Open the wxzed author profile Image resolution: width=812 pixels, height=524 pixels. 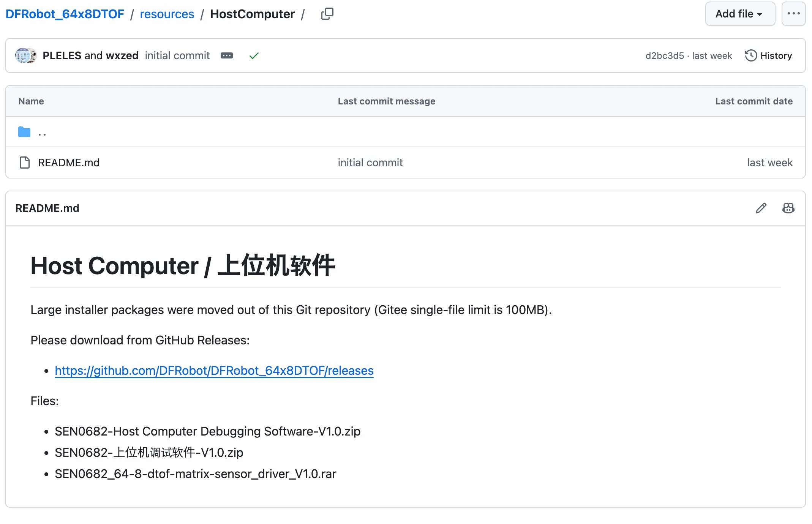(122, 56)
